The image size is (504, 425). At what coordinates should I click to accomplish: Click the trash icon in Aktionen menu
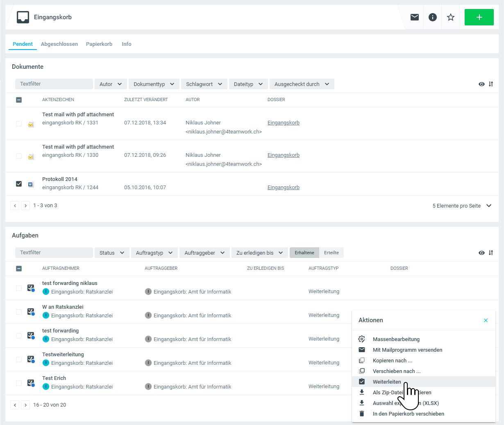click(x=362, y=414)
